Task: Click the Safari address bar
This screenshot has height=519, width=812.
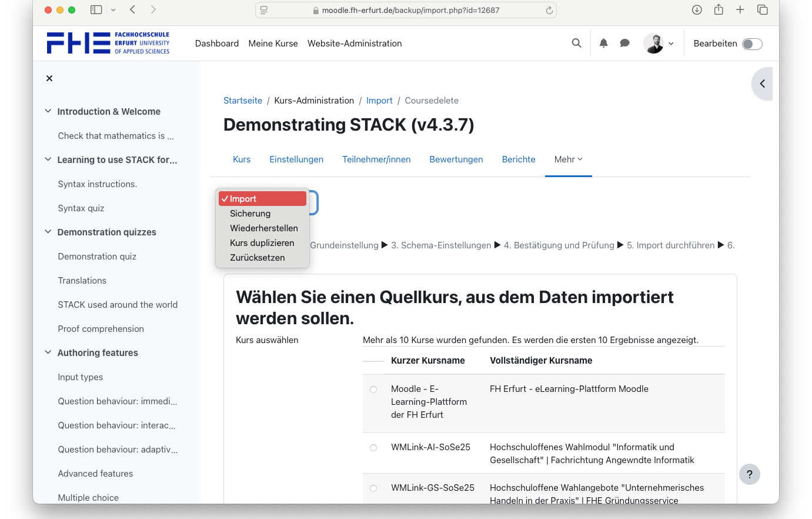Action: pos(406,10)
